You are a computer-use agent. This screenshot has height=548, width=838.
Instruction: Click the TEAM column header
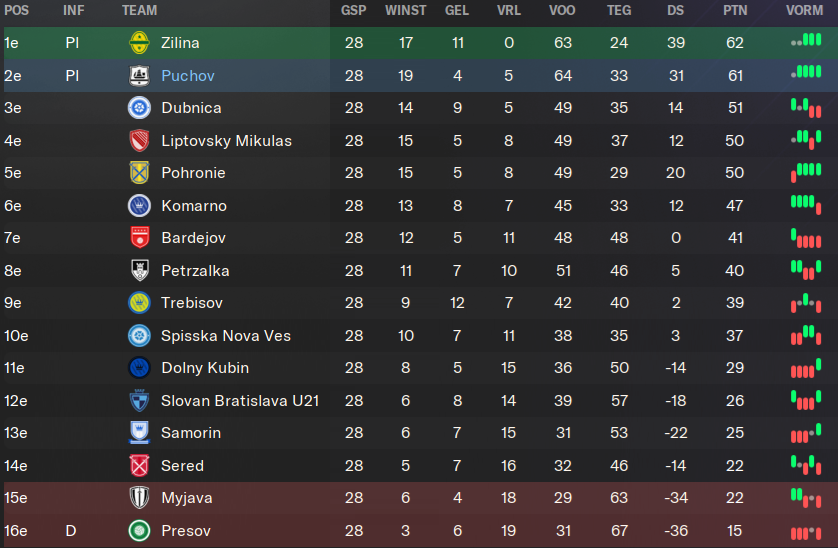139,10
